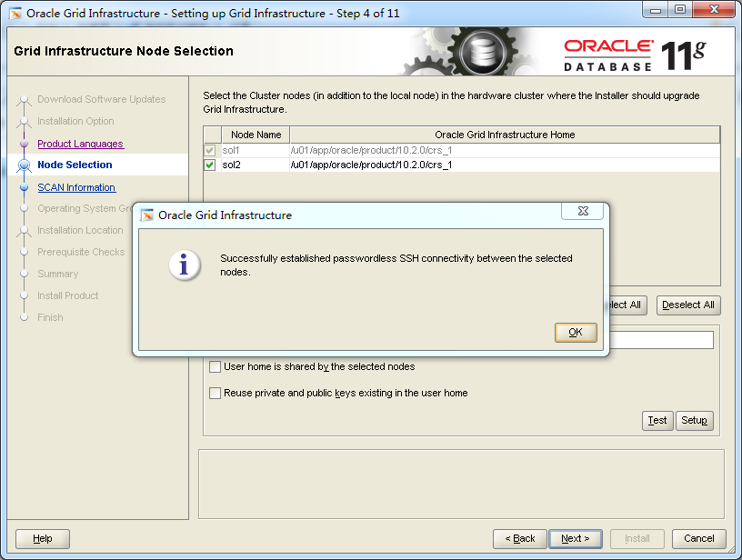The image size is (742, 560).
Task: Click the Setup SSH button
Action: point(694,421)
